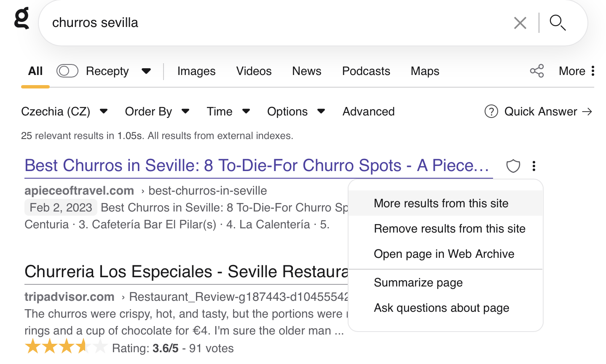This screenshot has width=606, height=364.
Task: Click the Advanced search link
Action: click(368, 112)
